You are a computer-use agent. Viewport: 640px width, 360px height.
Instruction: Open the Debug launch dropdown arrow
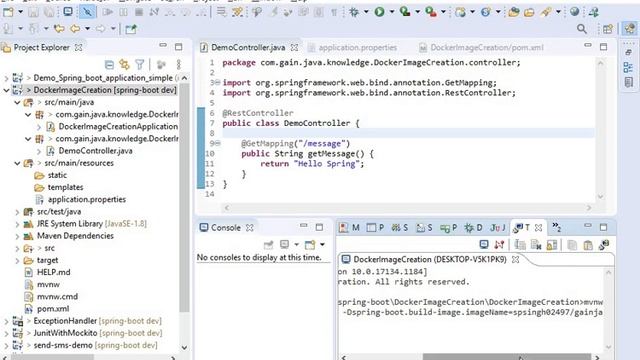coord(366,12)
